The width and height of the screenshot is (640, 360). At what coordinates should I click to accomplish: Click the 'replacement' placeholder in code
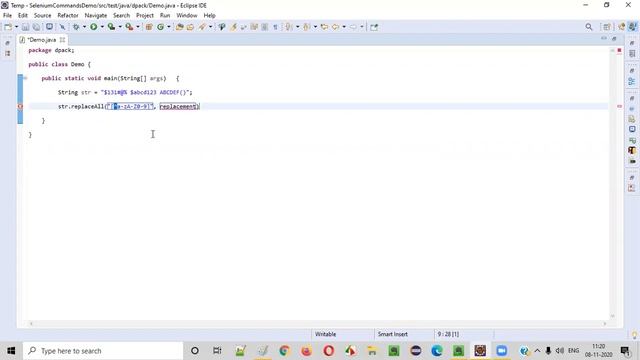point(178,107)
